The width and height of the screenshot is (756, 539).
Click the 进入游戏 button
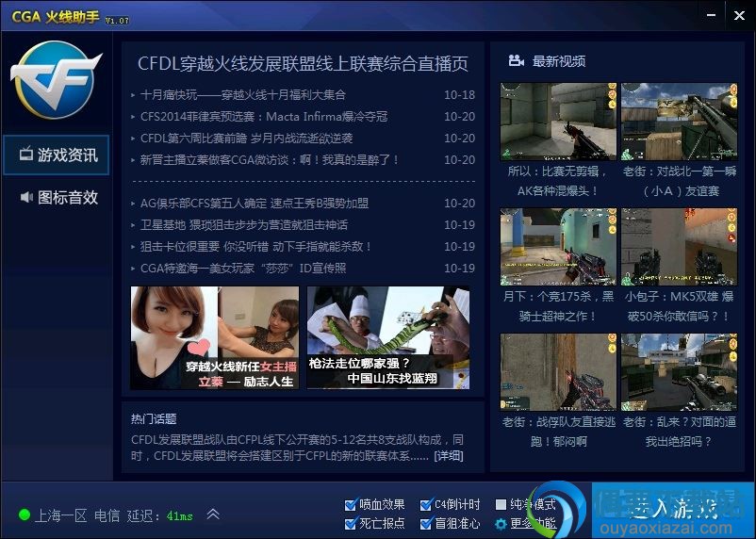coord(673,510)
